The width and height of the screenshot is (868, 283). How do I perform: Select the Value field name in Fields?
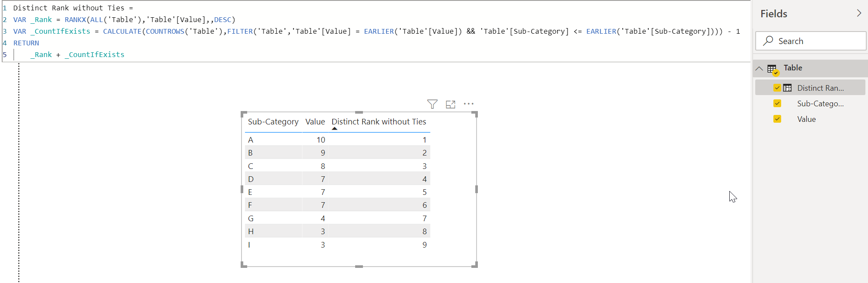pos(806,119)
